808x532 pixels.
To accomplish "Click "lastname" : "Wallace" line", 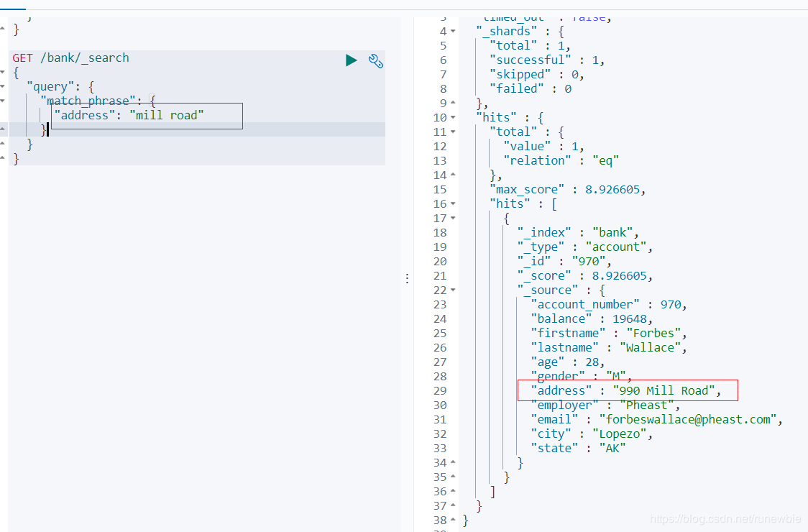I will pos(609,348).
